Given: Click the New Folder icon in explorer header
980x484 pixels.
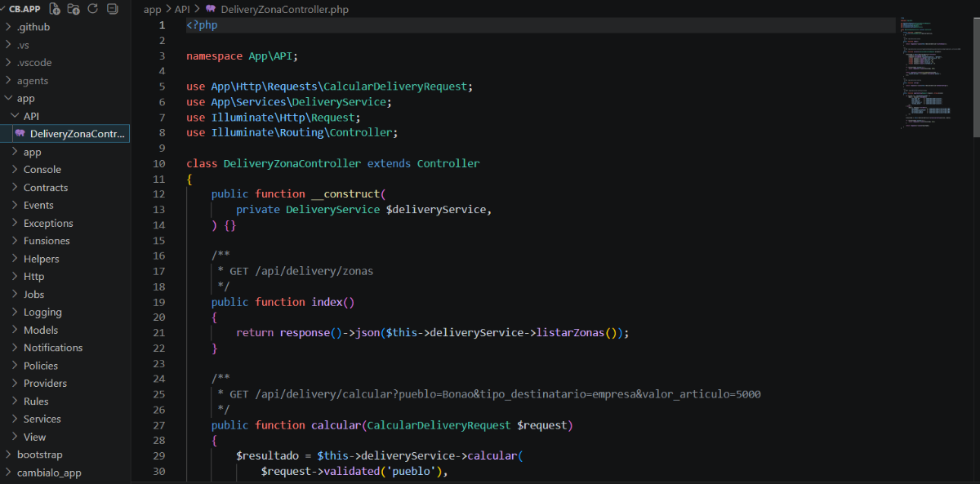Looking at the screenshot, I should tap(74, 9).
